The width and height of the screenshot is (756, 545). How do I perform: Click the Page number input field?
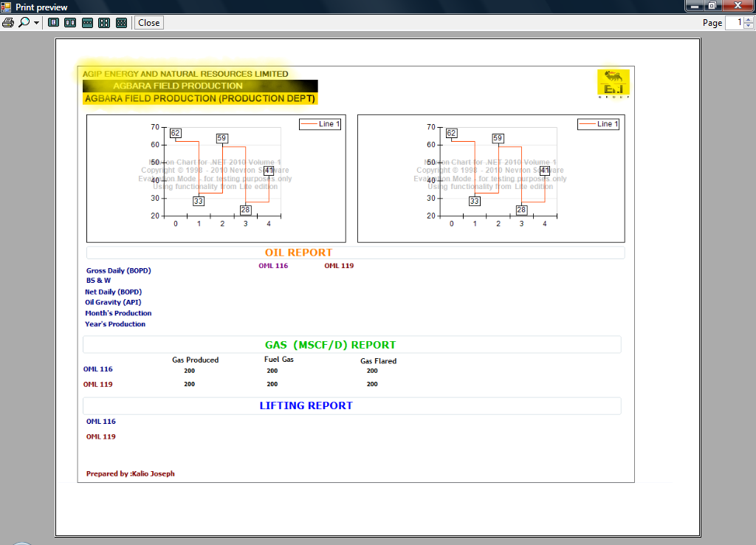tap(735, 23)
